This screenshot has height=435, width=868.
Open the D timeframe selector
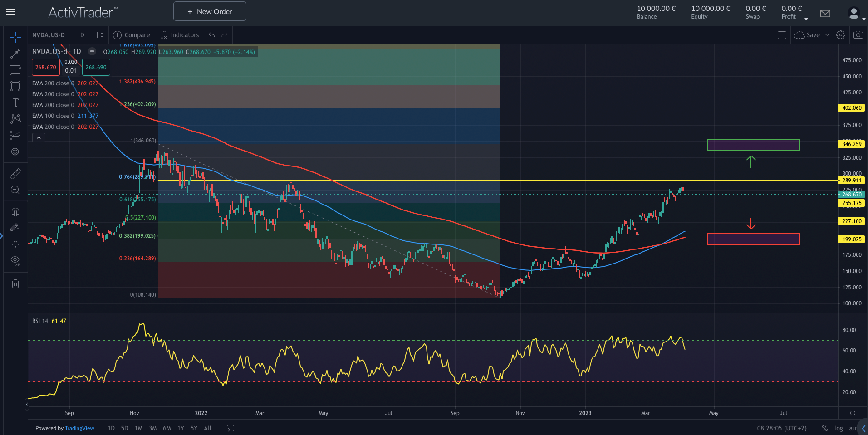pyautogui.click(x=82, y=34)
